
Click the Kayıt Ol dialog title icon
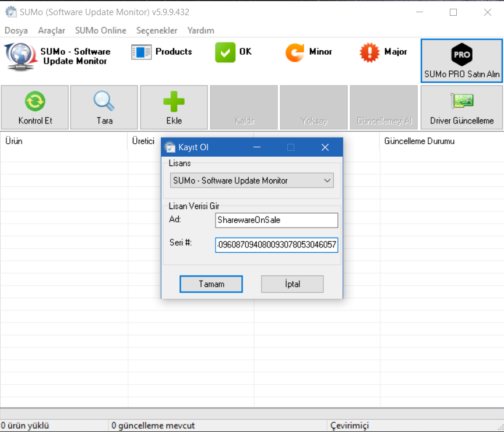pyautogui.click(x=170, y=147)
